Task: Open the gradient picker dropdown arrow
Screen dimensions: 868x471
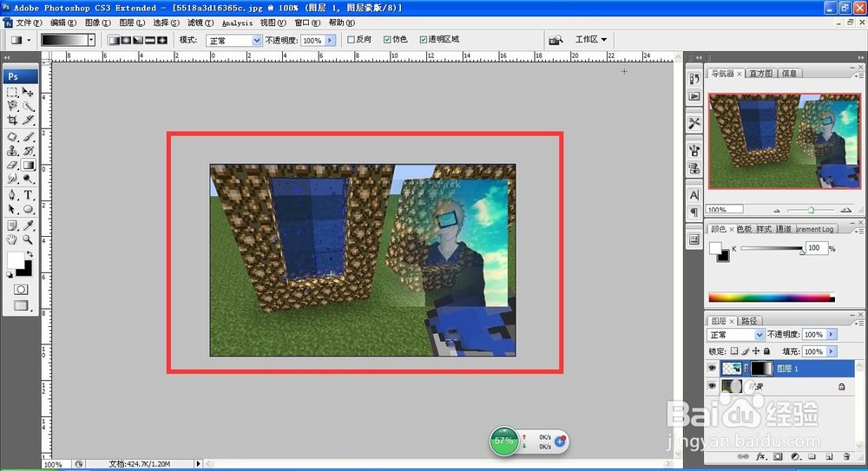Action: point(91,40)
